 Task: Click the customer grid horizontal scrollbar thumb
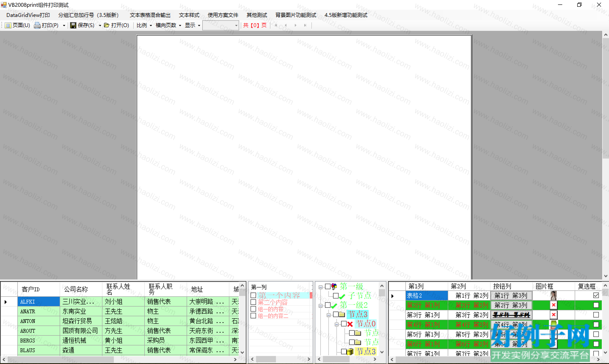(x=61, y=360)
